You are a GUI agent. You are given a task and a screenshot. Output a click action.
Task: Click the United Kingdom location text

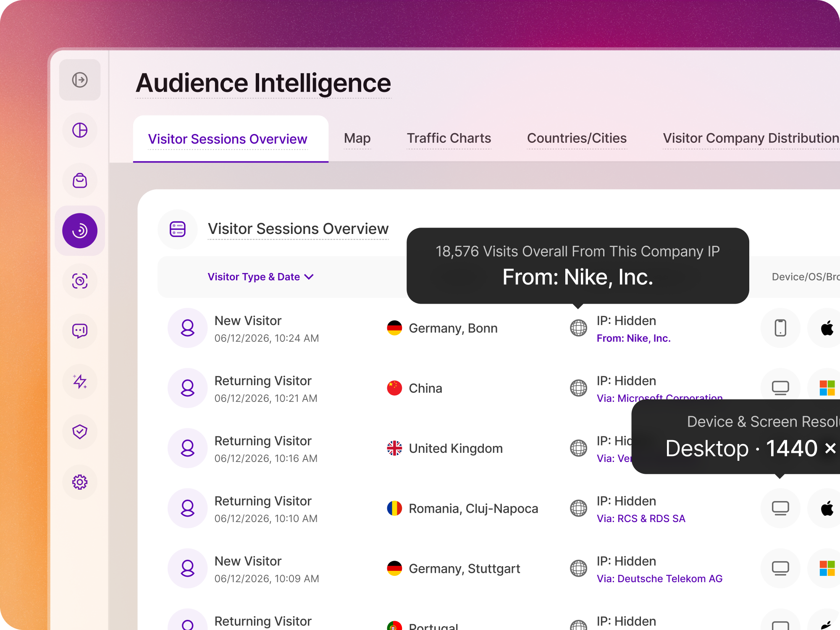[456, 448]
